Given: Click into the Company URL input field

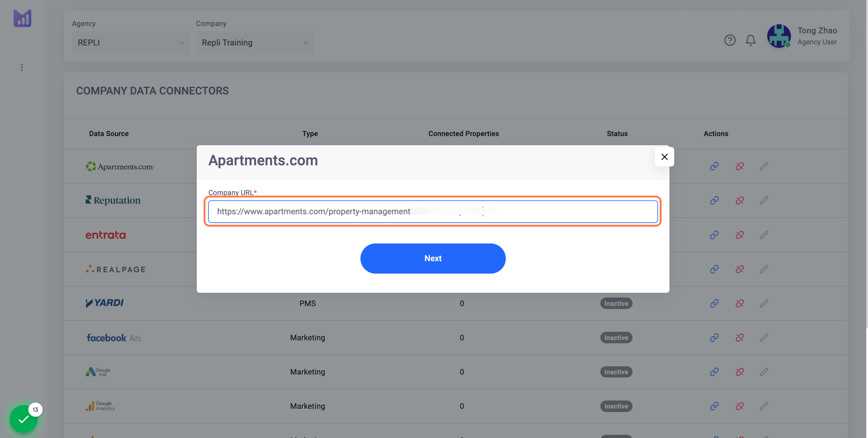Looking at the screenshot, I should pyautogui.click(x=433, y=211).
